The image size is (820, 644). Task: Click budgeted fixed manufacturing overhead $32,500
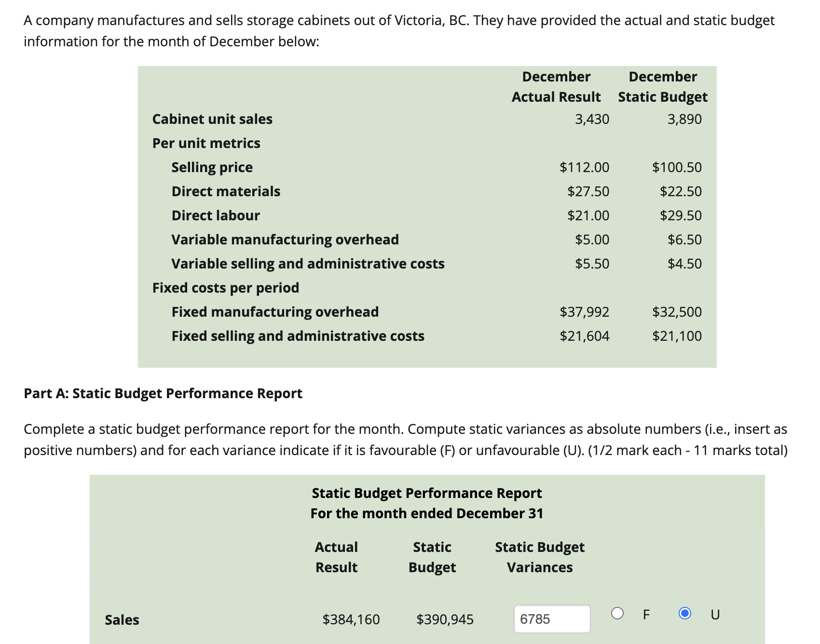(x=677, y=312)
